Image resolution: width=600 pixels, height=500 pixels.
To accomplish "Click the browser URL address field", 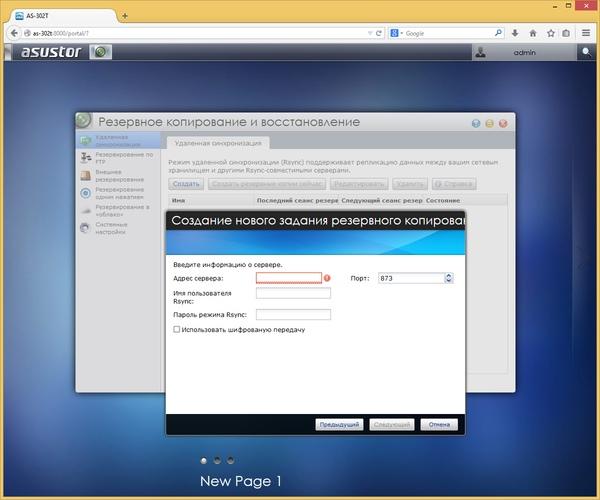I will click(x=198, y=33).
